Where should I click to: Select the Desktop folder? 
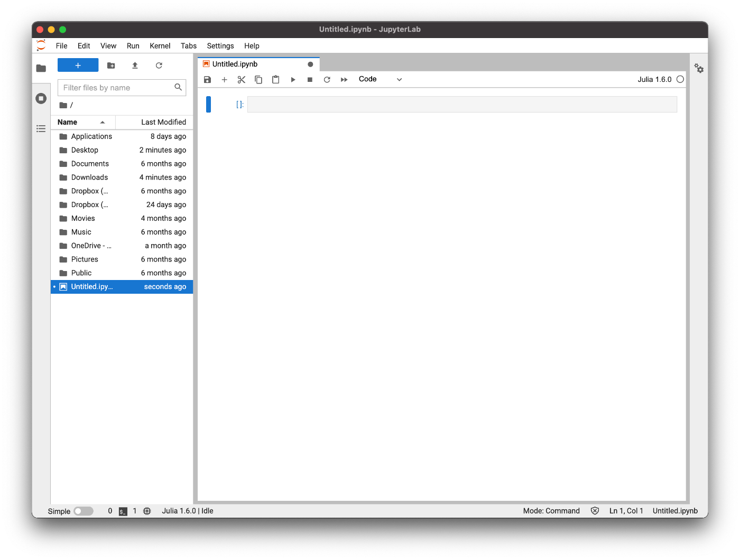122,150
